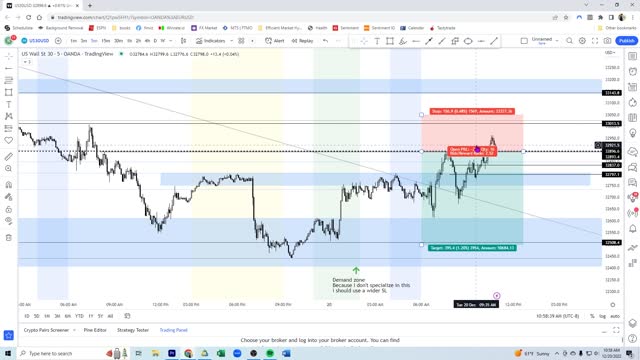Select the 15m timeframe
This screenshot has width=640, height=360.
point(106,41)
